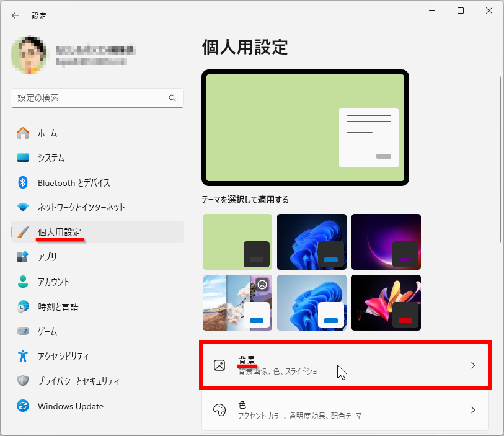Click the 個人用設定 page heading
Image resolution: width=504 pixels, height=436 pixels.
[x=245, y=47]
